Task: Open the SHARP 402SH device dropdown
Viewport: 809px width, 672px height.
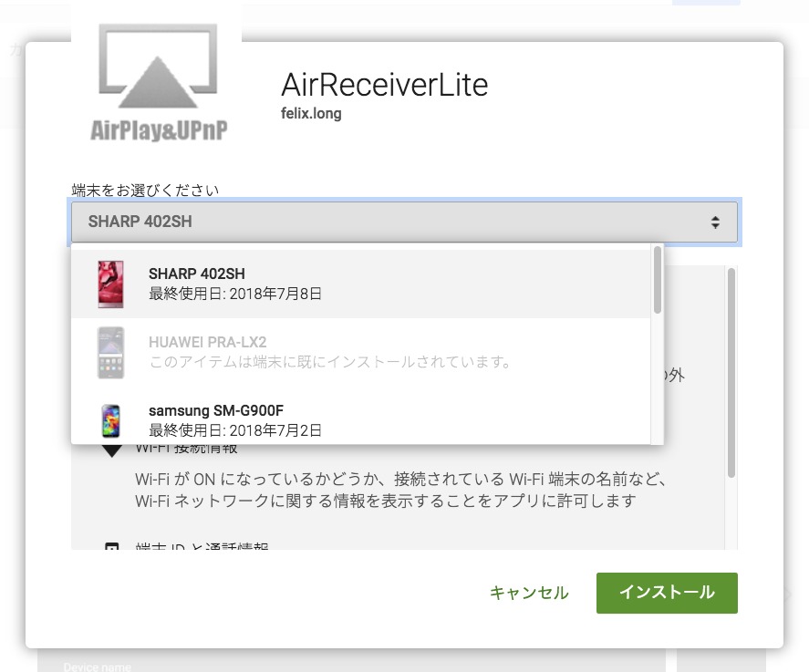Action: coord(405,222)
